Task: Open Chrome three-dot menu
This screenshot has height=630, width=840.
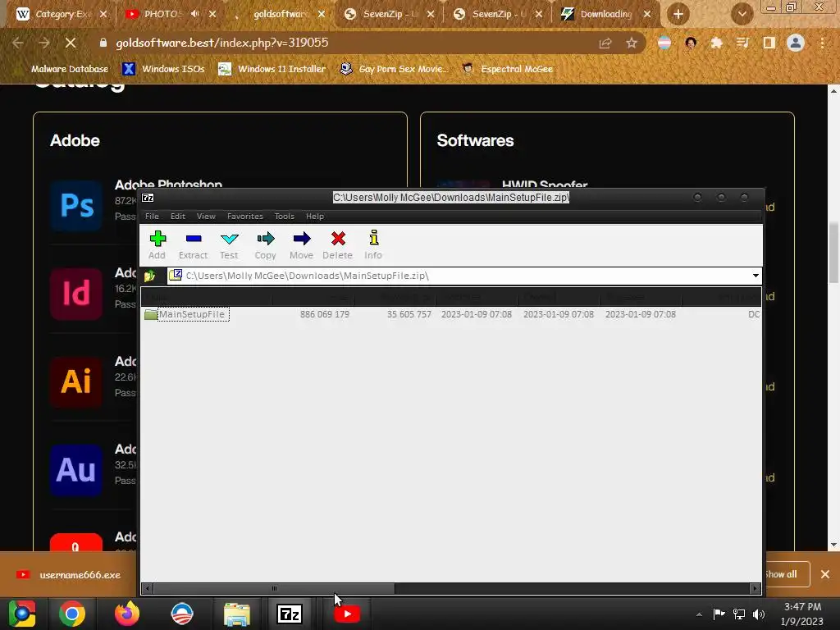Action: tap(822, 43)
